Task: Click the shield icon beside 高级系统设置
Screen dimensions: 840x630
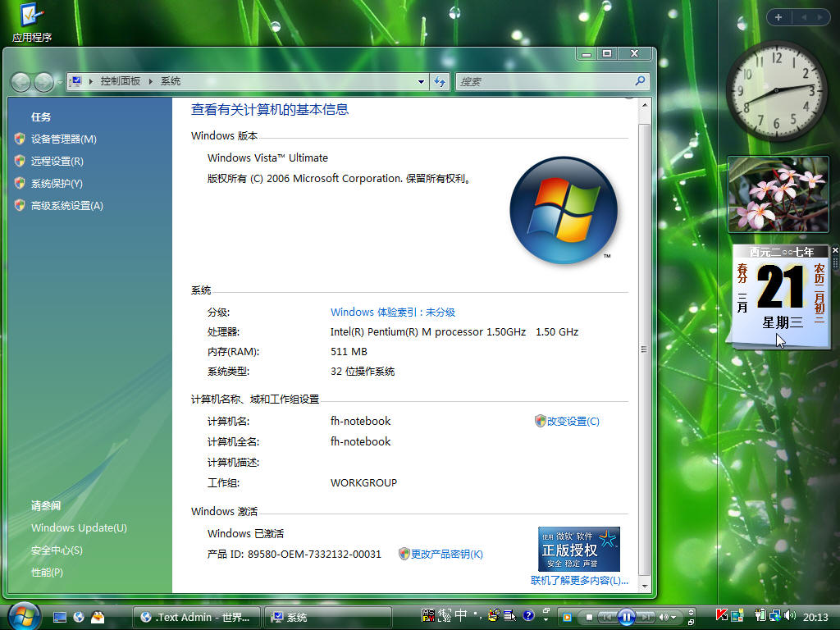Action: 20,205
